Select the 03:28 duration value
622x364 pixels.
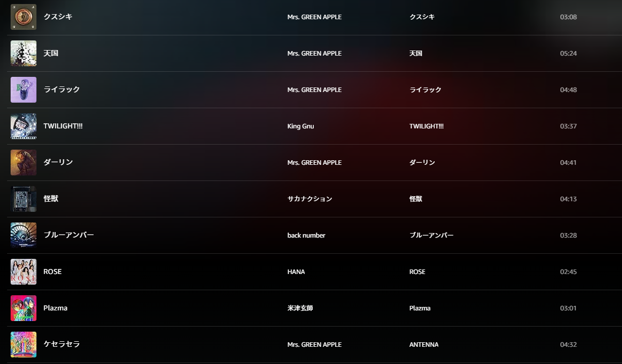click(x=568, y=235)
